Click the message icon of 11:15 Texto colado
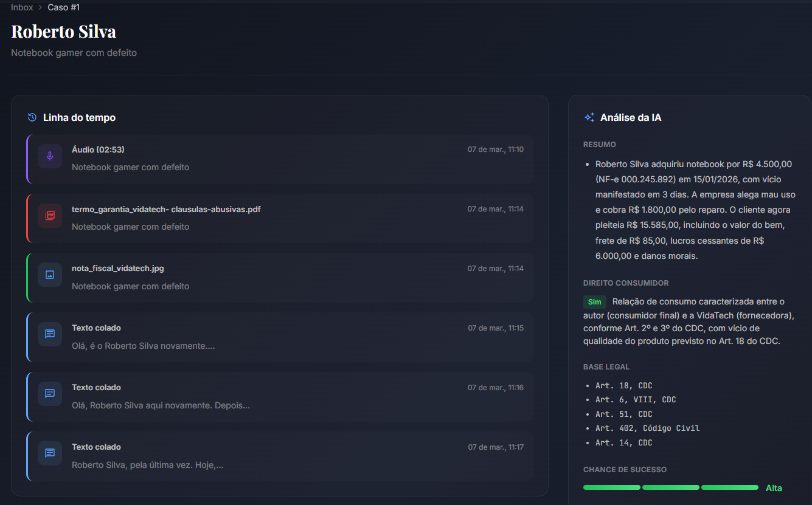The width and height of the screenshot is (812, 505). (x=50, y=334)
